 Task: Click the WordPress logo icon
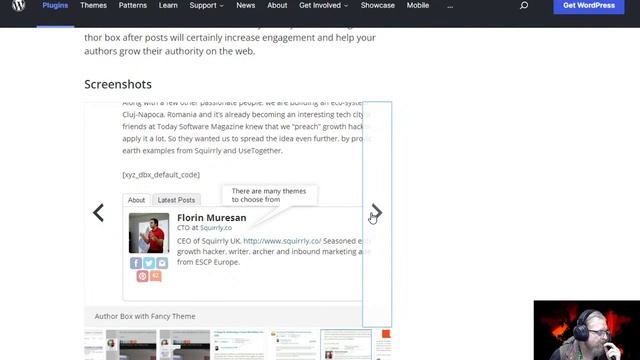pyautogui.click(x=18, y=5)
